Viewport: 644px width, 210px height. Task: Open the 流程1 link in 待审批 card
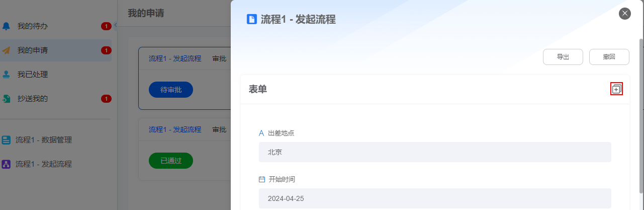[x=175, y=58]
